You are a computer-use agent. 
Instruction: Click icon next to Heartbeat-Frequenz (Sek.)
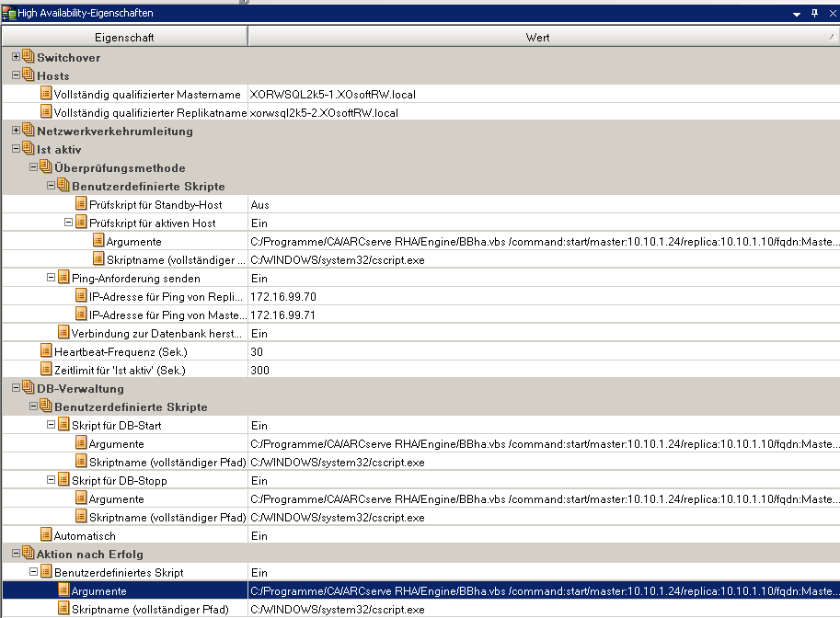46,351
